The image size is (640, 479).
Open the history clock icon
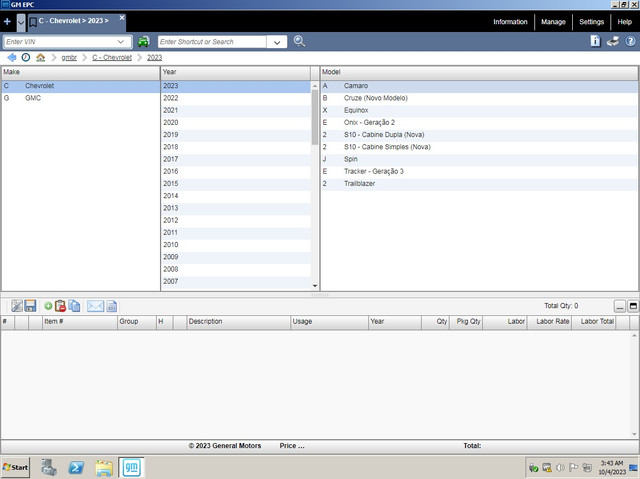coord(26,58)
